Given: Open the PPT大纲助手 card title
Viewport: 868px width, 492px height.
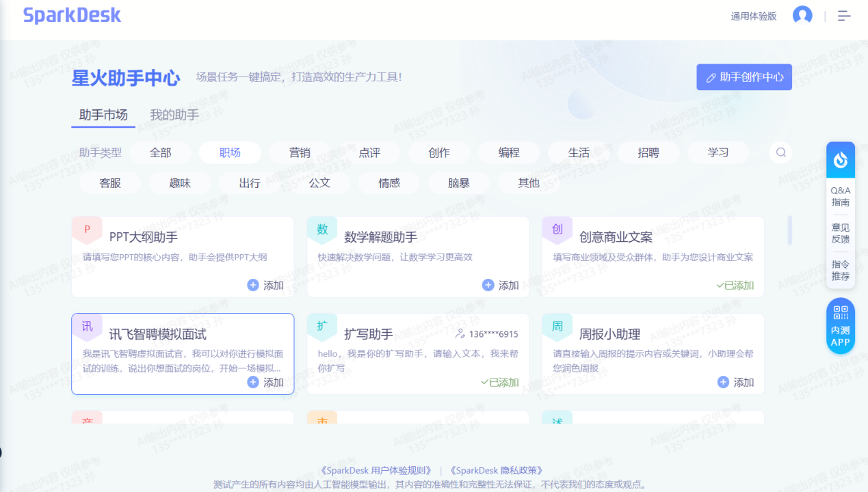Looking at the screenshot, I should pos(144,237).
